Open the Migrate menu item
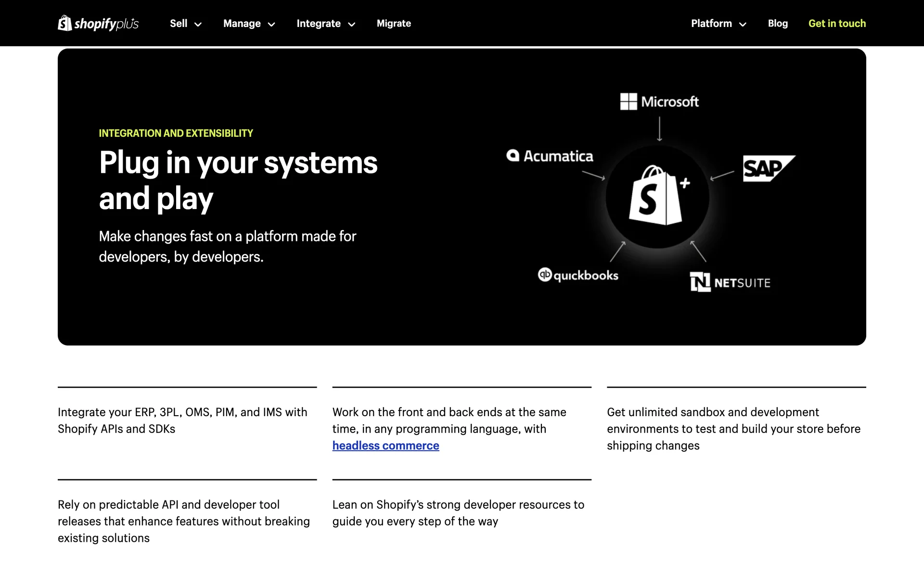This screenshot has height=578, width=924. [394, 24]
